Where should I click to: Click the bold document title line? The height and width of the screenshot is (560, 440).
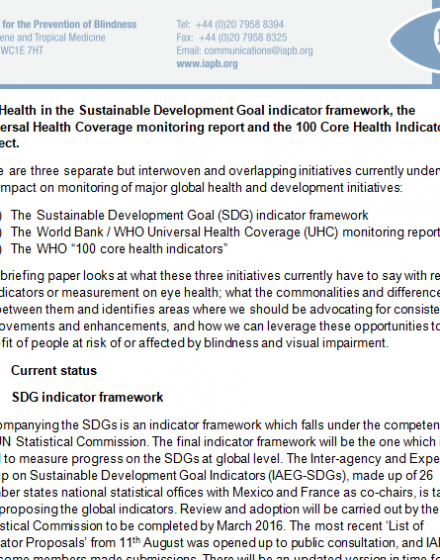pyautogui.click(x=208, y=110)
